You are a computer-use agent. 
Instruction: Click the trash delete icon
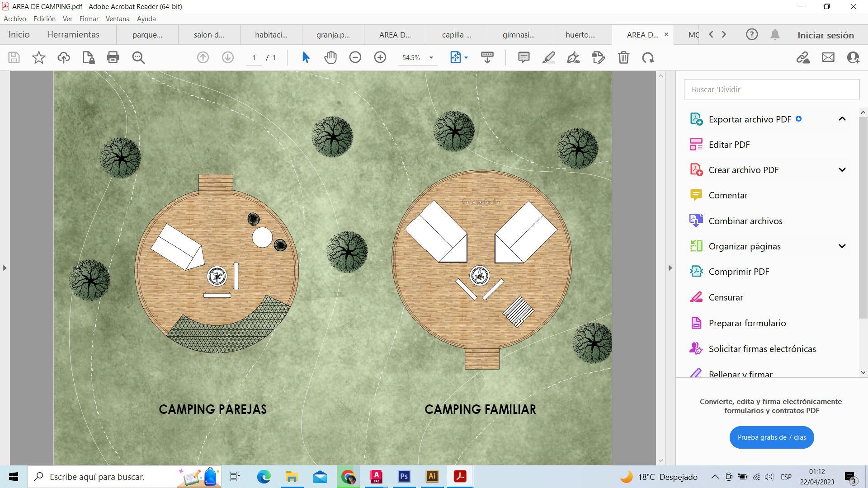[623, 57]
